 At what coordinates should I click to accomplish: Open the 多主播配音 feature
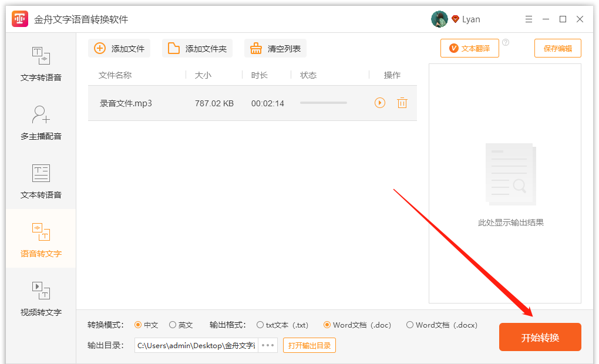40,122
